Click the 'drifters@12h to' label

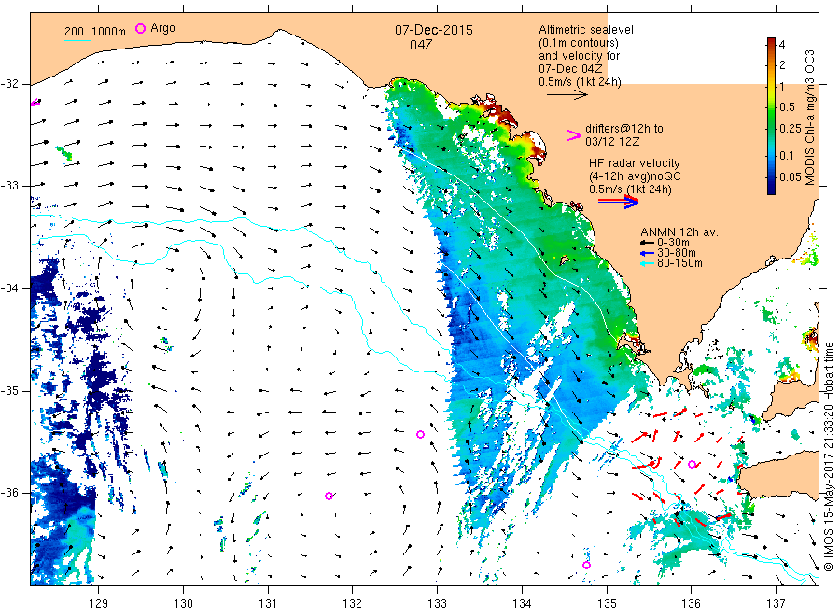click(x=624, y=129)
